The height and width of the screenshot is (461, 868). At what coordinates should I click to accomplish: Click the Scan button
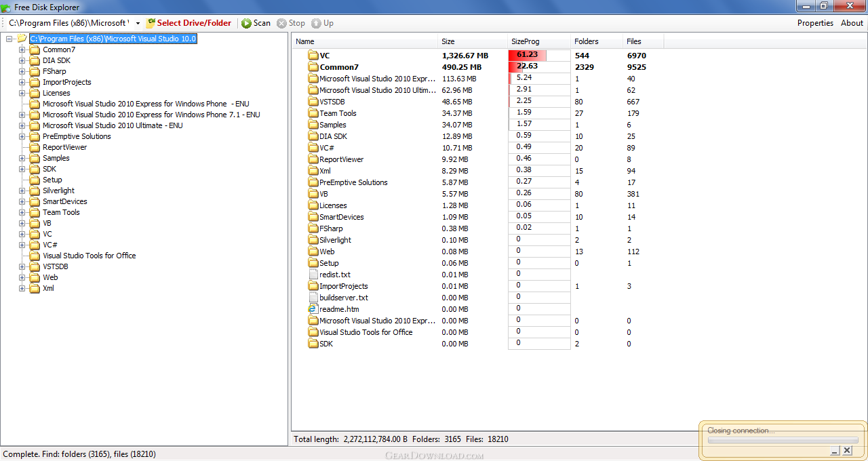pyautogui.click(x=256, y=23)
